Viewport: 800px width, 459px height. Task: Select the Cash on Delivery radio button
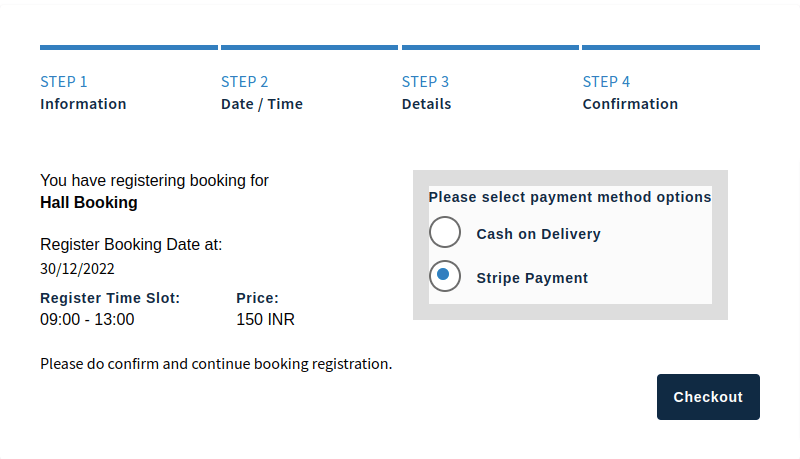(x=445, y=233)
